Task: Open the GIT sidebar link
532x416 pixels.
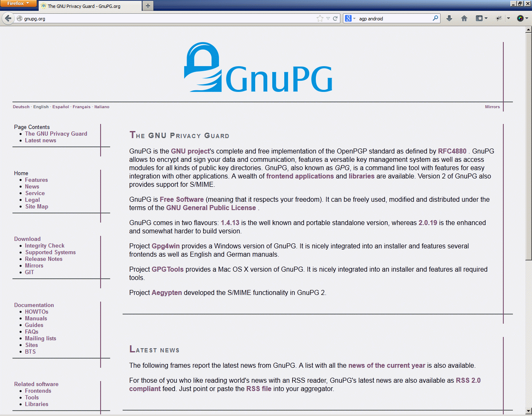Action: pos(30,272)
